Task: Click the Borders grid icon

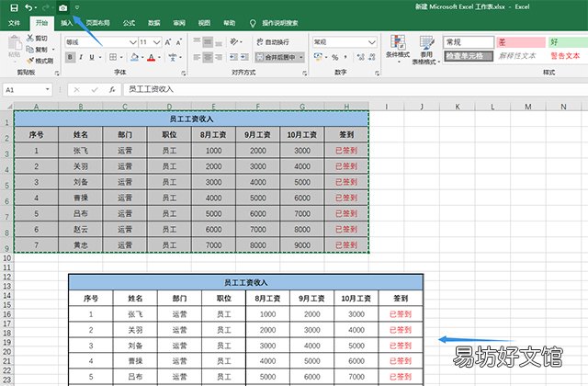Action: pyautogui.click(x=113, y=57)
